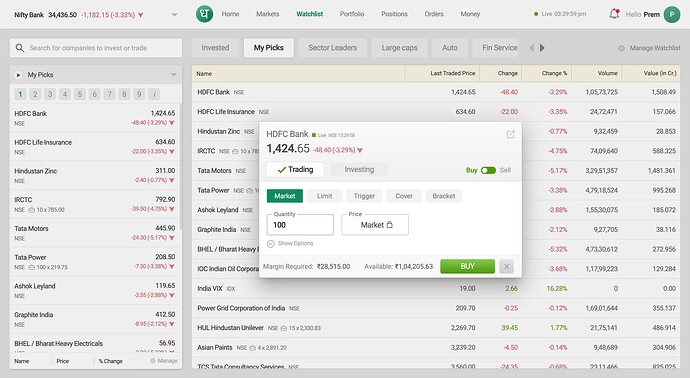This screenshot has height=378, width=690.
Task: Open the notification bell icon
Action: (614, 14)
